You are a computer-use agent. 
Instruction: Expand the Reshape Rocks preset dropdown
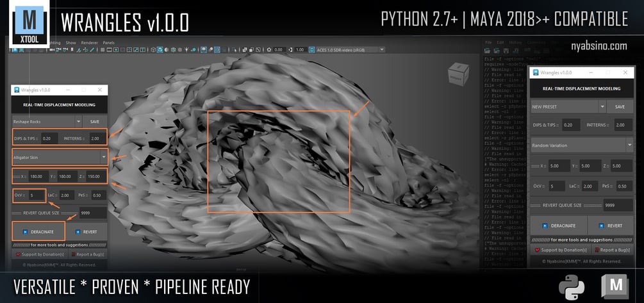[x=78, y=122]
